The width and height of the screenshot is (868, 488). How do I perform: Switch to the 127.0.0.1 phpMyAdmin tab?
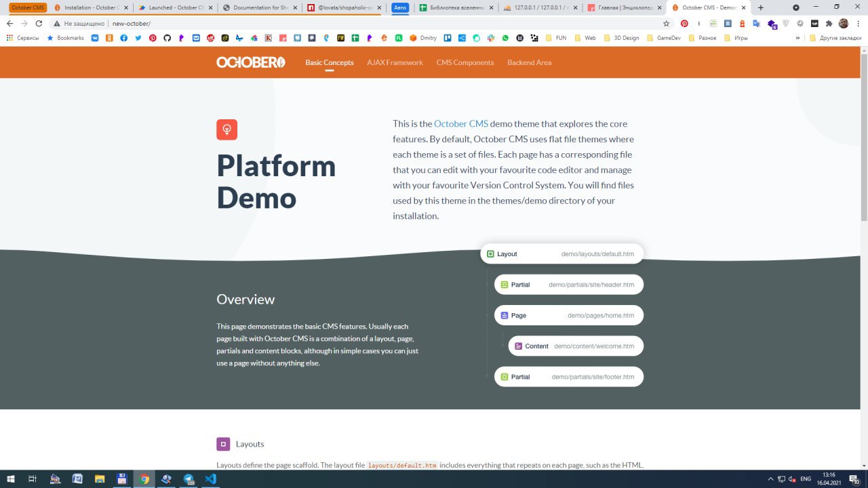click(x=539, y=7)
